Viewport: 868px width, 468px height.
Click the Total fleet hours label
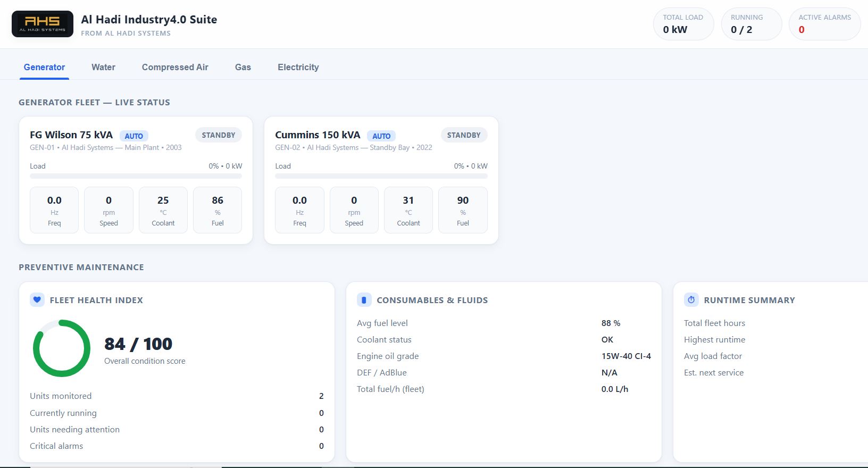(714, 323)
